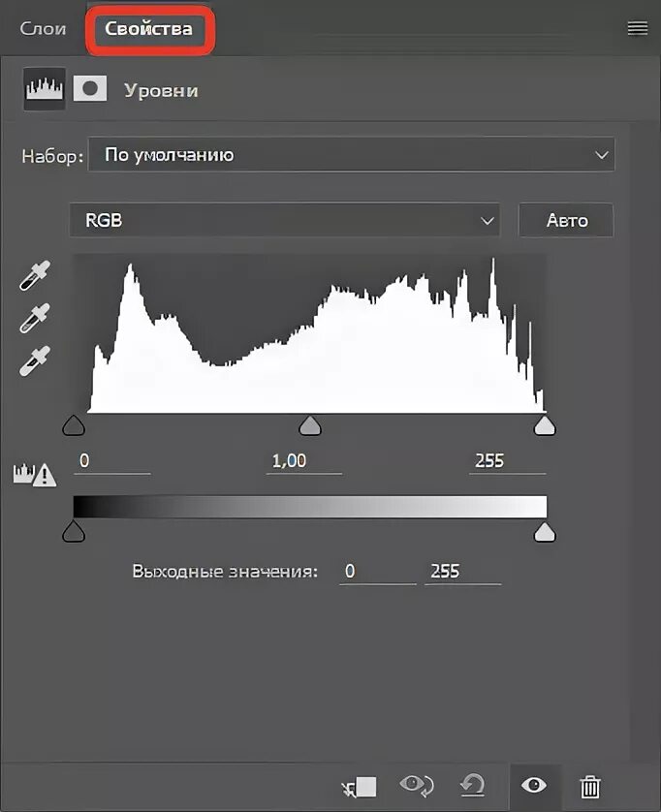The width and height of the screenshot is (661, 812).
Task: Open the RGB channel dropdown
Action: [x=284, y=221]
